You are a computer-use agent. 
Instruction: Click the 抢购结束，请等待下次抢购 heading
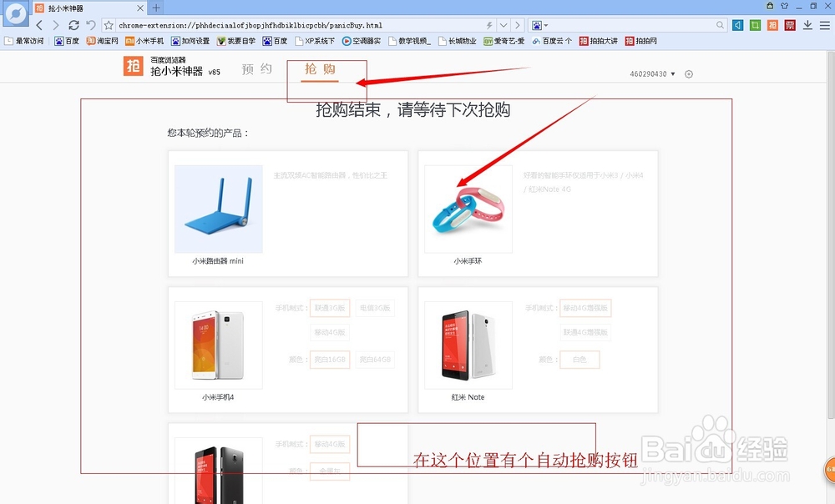pyautogui.click(x=412, y=109)
